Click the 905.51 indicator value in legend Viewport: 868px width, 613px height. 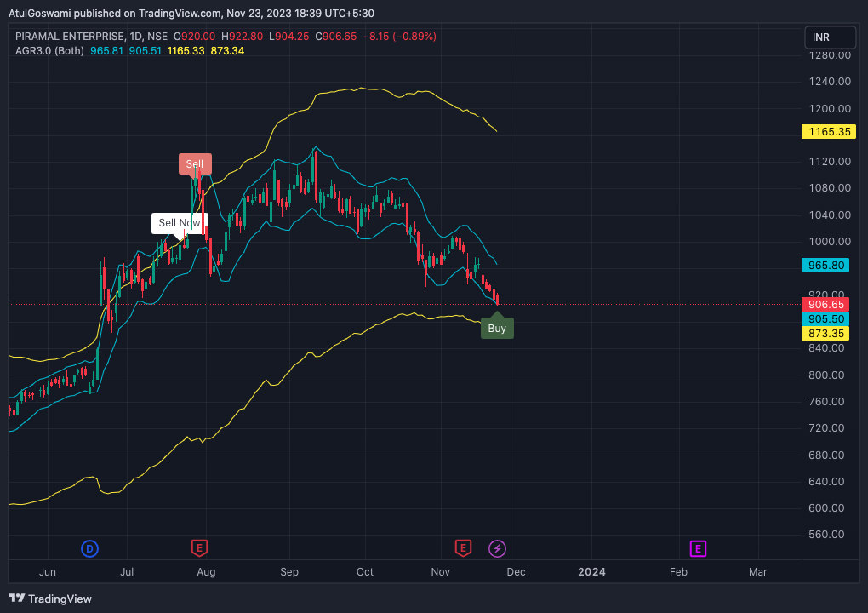145,51
